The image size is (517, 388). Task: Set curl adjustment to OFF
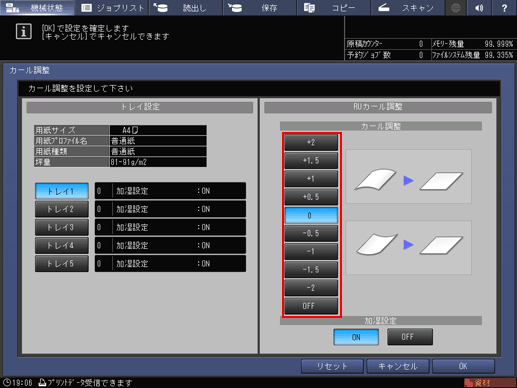pos(311,306)
